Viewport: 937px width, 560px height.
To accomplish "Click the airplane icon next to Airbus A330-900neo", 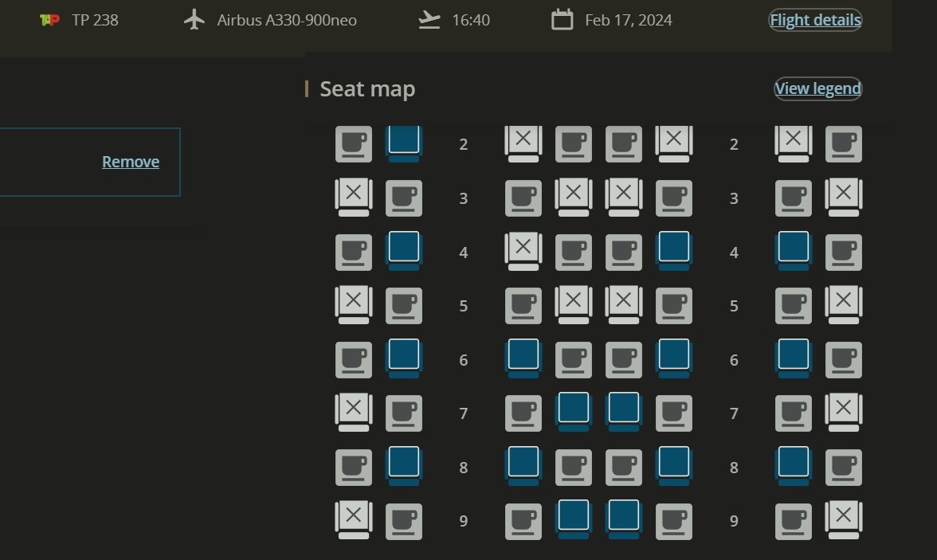I will [193, 20].
